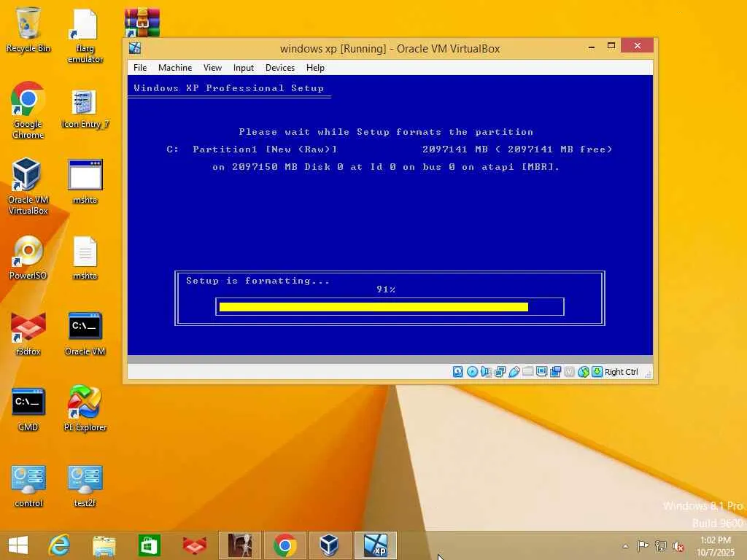Switch to Chrome on the taskbar
Image resolution: width=747 pixels, height=560 pixels.
[285, 545]
